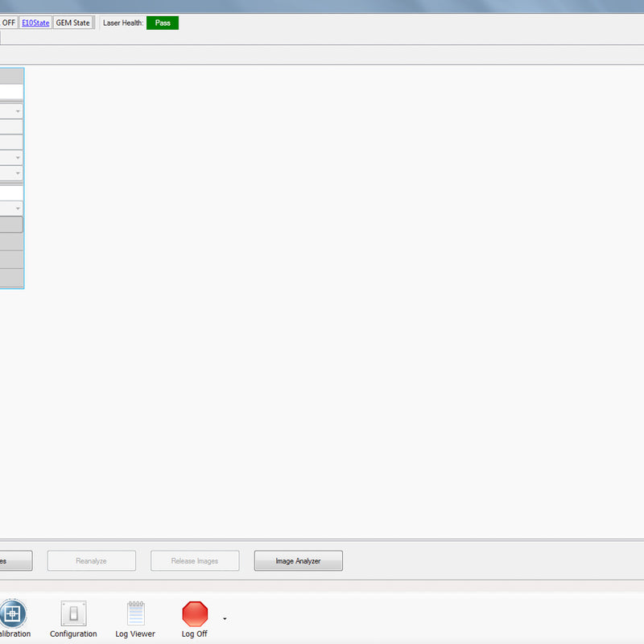644x644 pixels.
Task: Click the red Log Off stop-sign icon
Action: pos(195,614)
